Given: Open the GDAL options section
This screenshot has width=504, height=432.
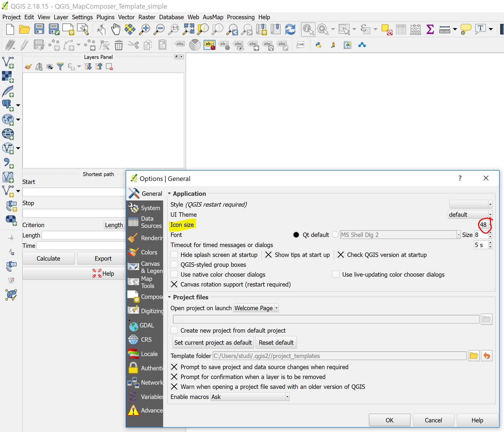Looking at the screenshot, I should click(145, 325).
